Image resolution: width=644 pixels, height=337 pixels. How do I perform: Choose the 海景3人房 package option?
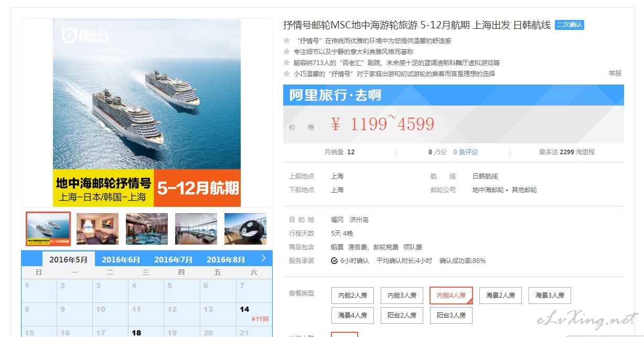click(550, 296)
